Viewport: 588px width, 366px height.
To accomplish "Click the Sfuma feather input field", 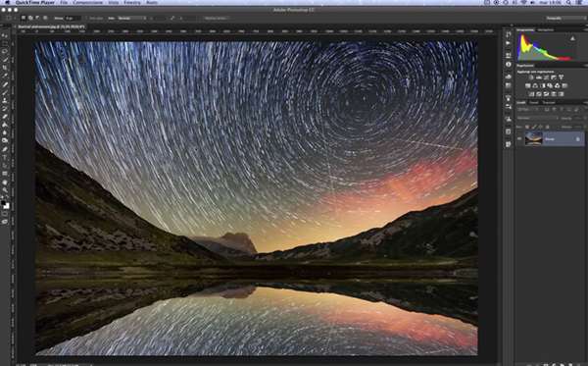I will coord(73,18).
